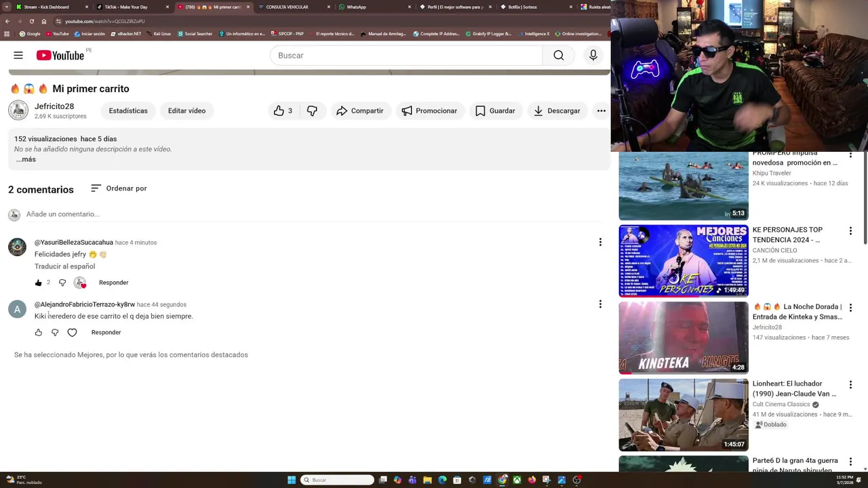The width and height of the screenshot is (868, 488).
Task: Open options menu for YasuriBellezaSucacahua comment
Action: pyautogui.click(x=600, y=242)
